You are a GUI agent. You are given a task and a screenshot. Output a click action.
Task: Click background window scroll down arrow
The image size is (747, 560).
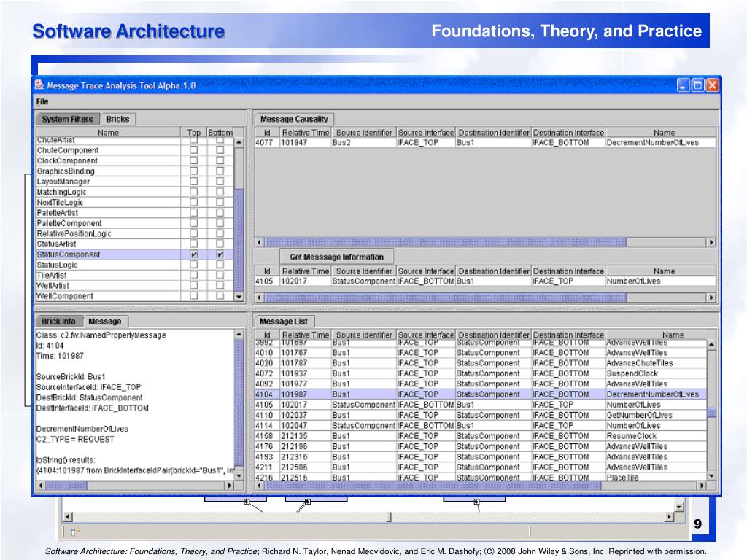[x=679, y=507]
